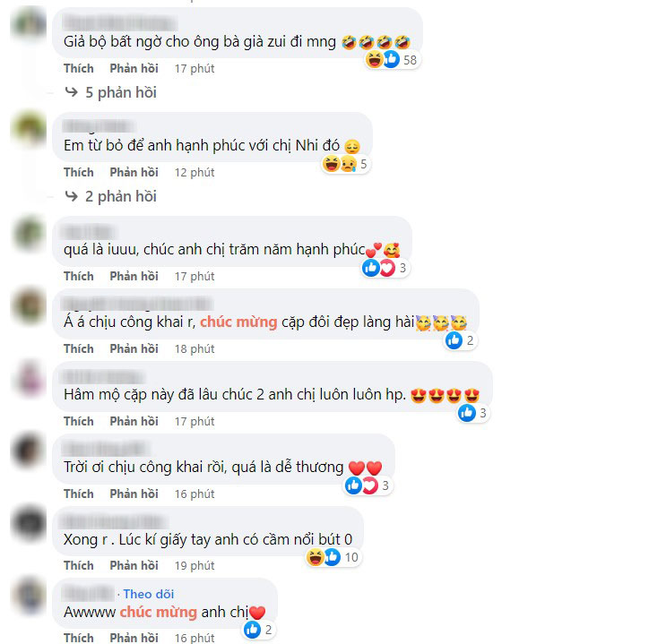Click reaction icons showing 5 on Nhi comment
The width and height of the screenshot is (666, 644).
click(345, 164)
